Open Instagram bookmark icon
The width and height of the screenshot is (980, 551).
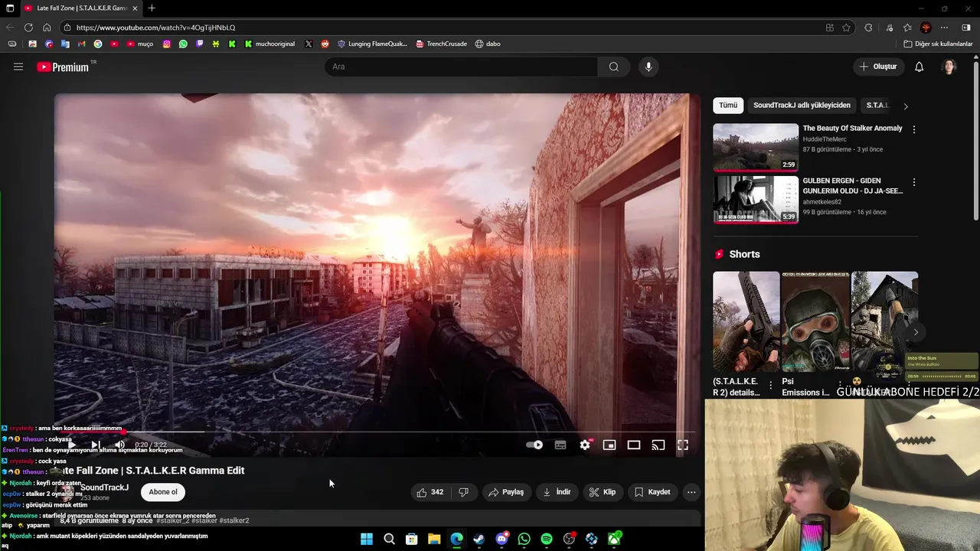[x=167, y=44]
